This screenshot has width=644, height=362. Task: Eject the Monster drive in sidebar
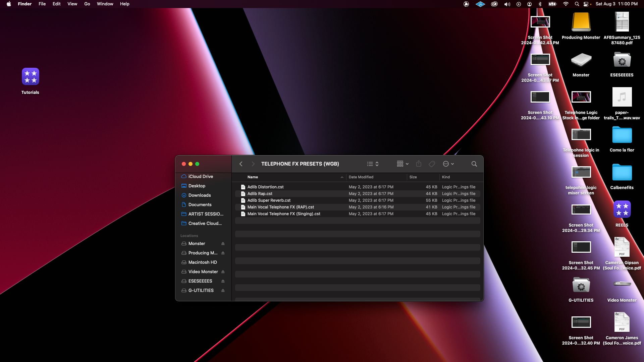pos(223,244)
